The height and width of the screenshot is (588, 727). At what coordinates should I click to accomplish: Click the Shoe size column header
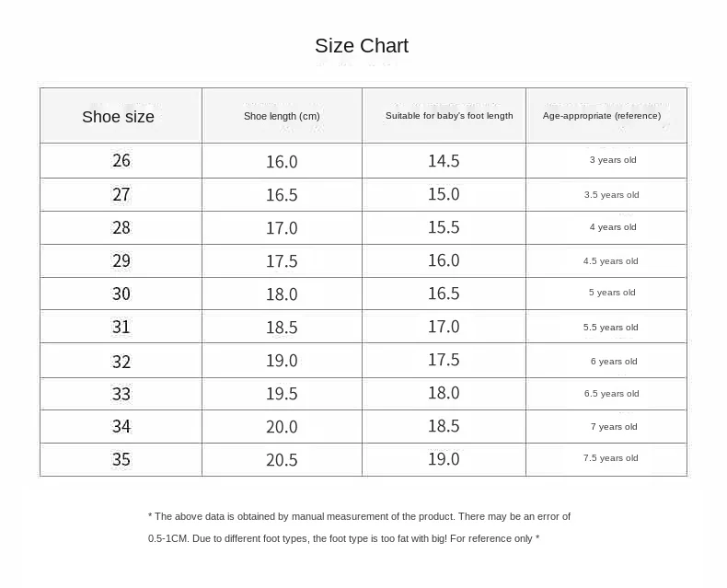tap(118, 117)
